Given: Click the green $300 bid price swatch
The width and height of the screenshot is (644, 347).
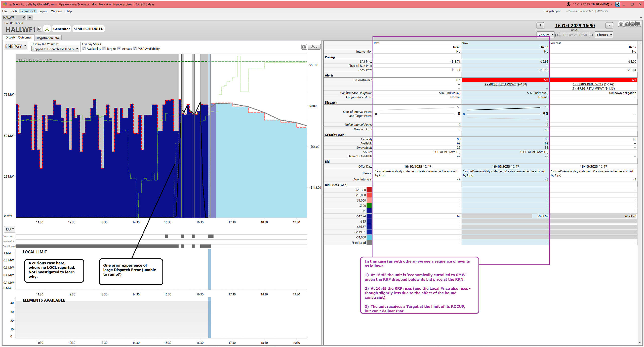Looking at the screenshot, I should point(369,206).
